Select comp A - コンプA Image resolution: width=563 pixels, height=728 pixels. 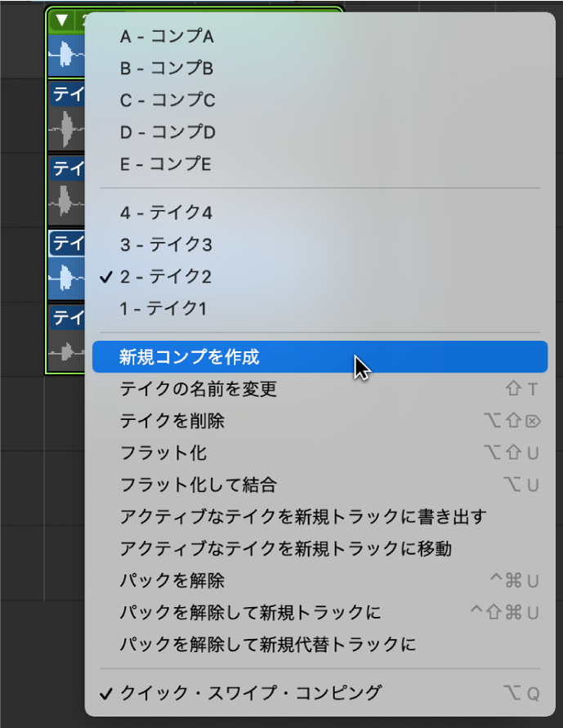[x=319, y=36]
